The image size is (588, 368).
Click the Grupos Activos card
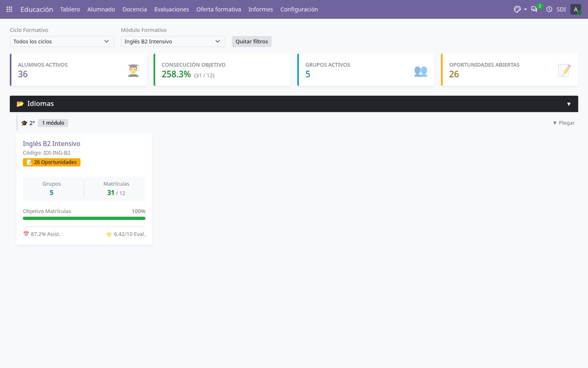point(366,70)
